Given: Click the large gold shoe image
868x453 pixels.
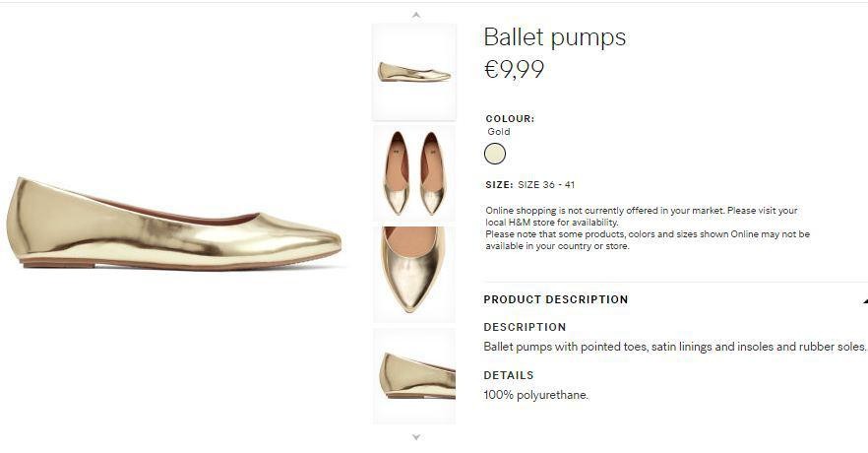Looking at the screenshot, I should (x=174, y=225).
